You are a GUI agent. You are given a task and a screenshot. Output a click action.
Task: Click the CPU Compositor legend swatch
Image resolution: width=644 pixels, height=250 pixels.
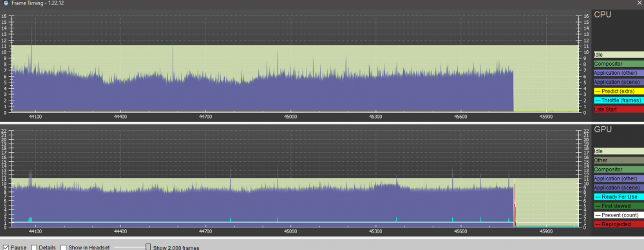(618, 64)
